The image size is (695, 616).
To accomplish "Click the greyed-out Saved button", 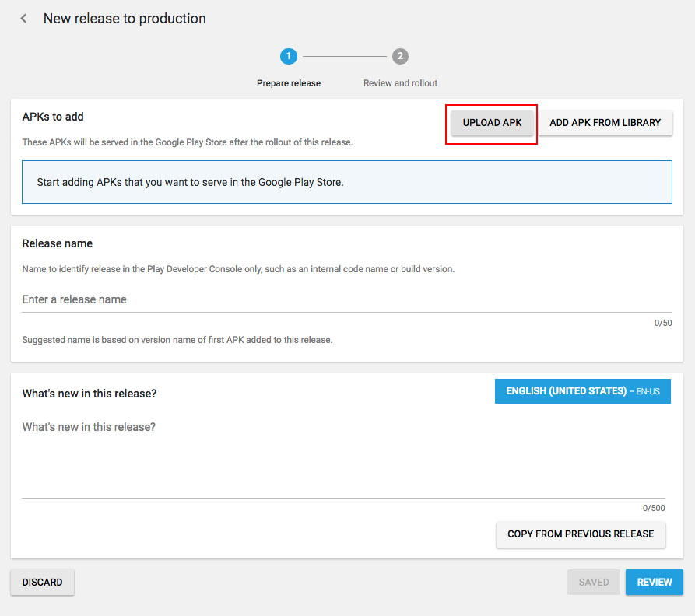I will [x=594, y=583].
